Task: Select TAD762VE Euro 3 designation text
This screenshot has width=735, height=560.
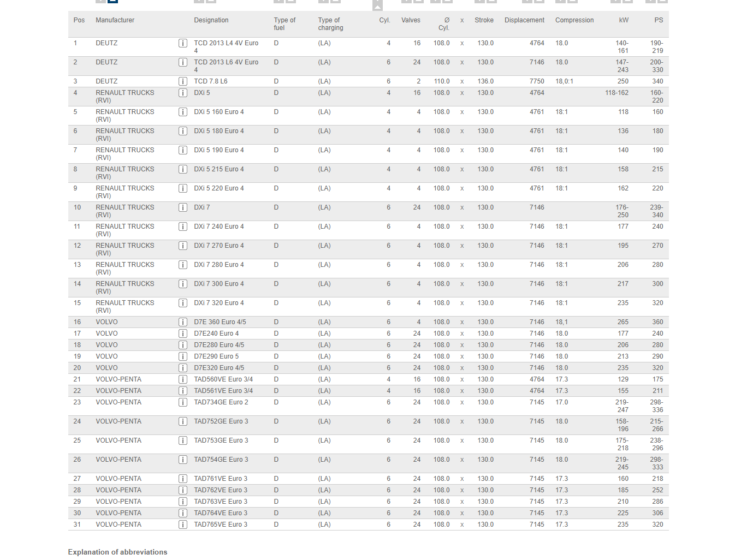Action: (221, 490)
